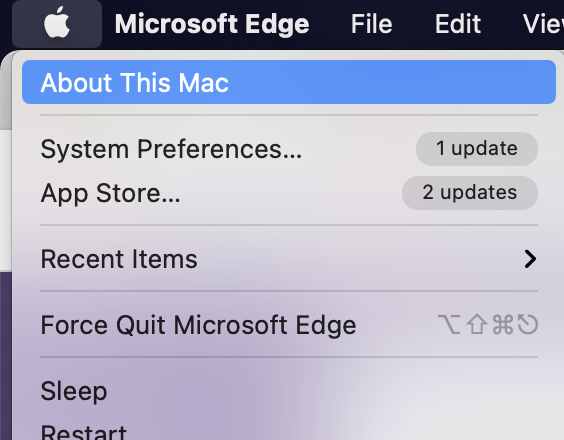This screenshot has width=564, height=440.
Task: Click the 1 update badge
Action: click(x=477, y=149)
